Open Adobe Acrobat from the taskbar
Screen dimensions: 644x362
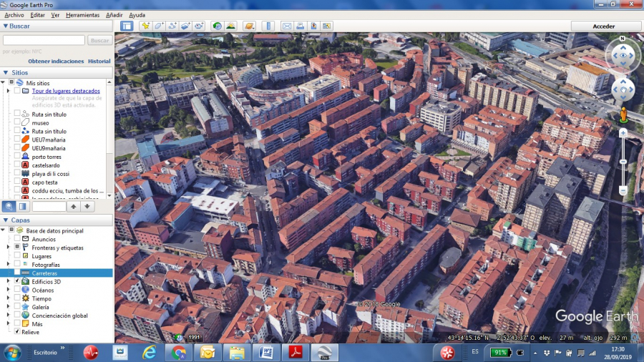coord(296,353)
